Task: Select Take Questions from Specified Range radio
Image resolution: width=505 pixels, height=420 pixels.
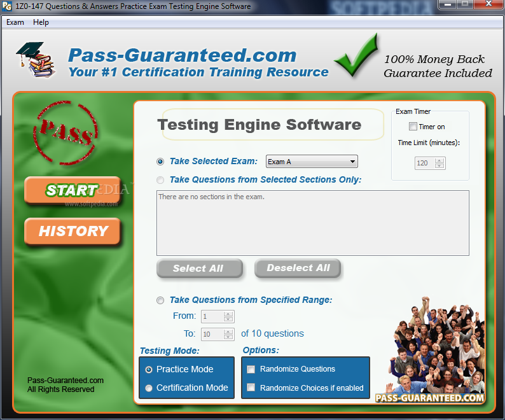Action: [160, 300]
